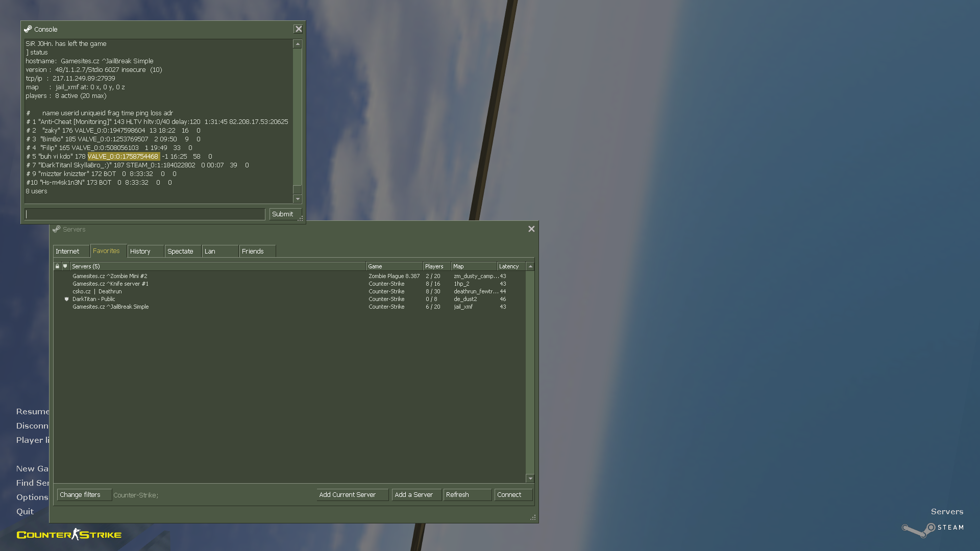Viewport: 980px width, 551px height.
Task: Open the Lan tab
Action: tap(220, 251)
